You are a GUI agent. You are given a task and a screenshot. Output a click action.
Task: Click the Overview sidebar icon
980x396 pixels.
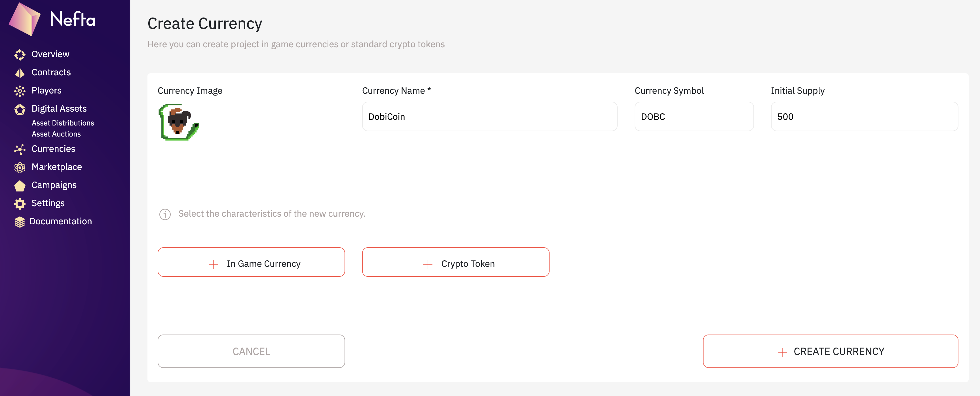tap(20, 55)
